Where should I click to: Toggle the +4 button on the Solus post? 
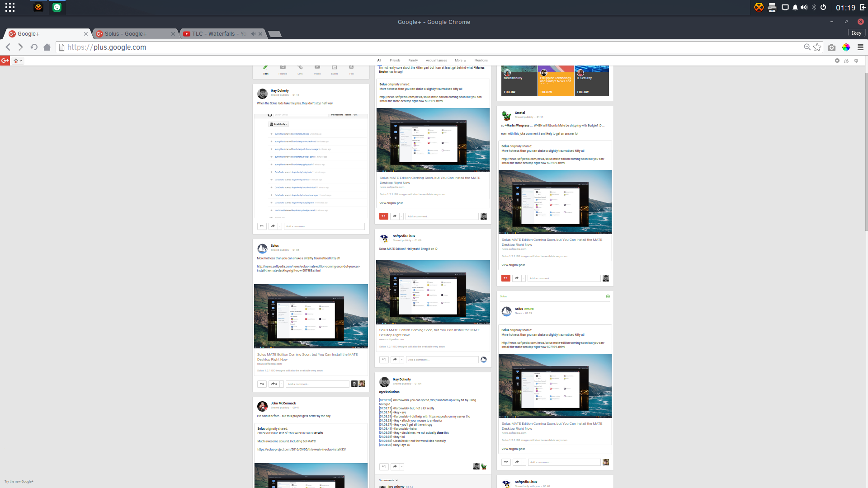(x=262, y=384)
